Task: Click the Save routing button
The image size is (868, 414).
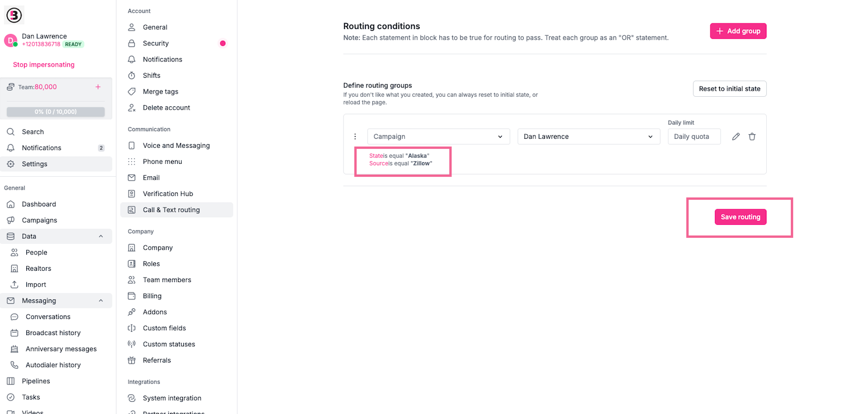Action: tap(740, 217)
